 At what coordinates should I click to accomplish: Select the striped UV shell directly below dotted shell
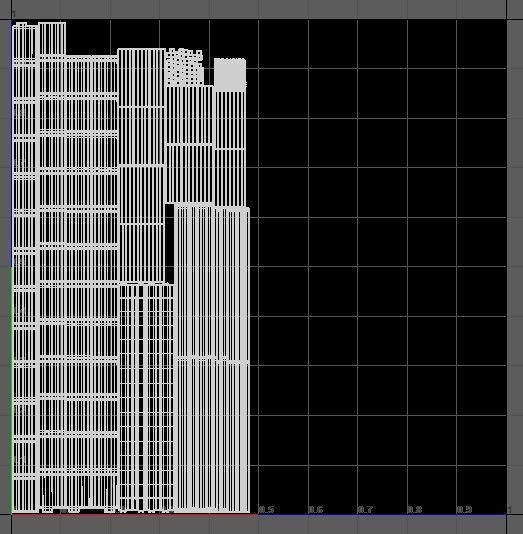click(190, 145)
